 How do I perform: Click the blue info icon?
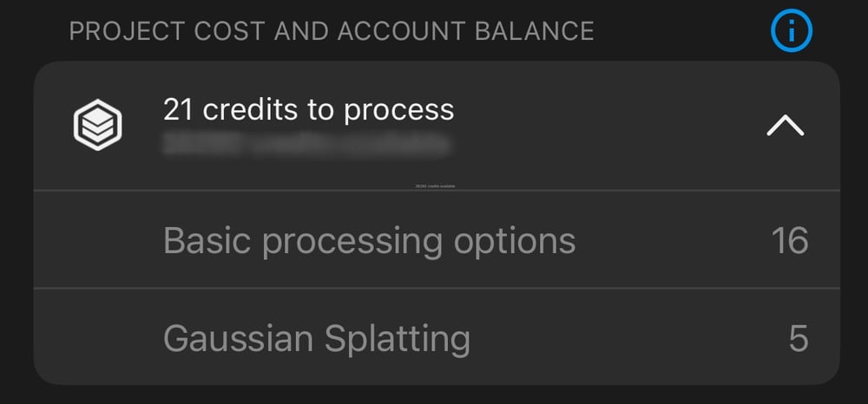[791, 32]
